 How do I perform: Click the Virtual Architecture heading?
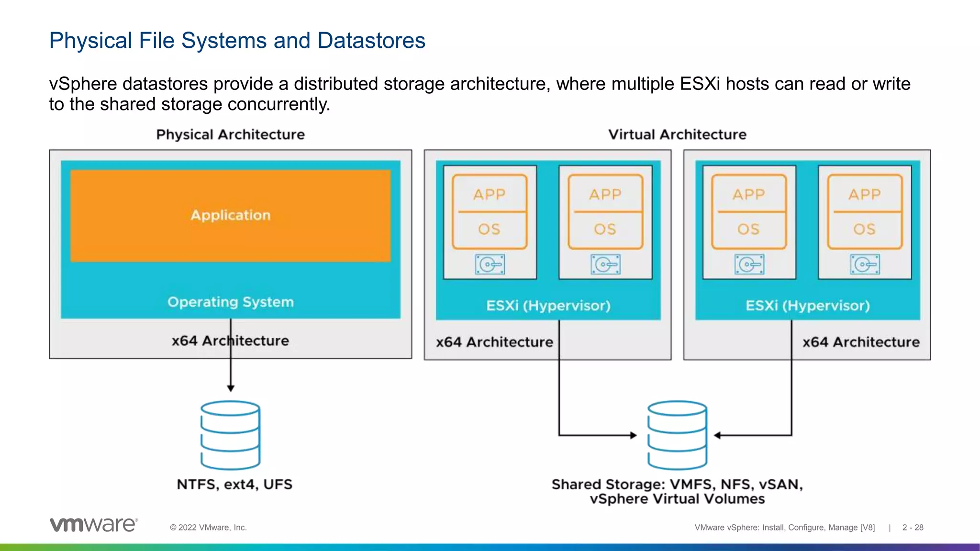677,134
